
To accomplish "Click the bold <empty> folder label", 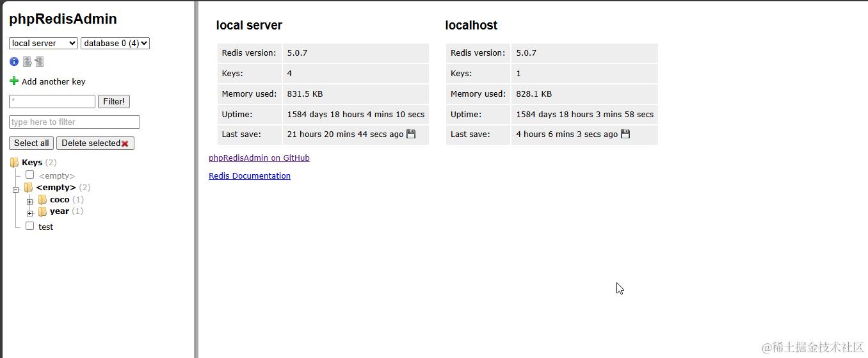I will [56, 187].
